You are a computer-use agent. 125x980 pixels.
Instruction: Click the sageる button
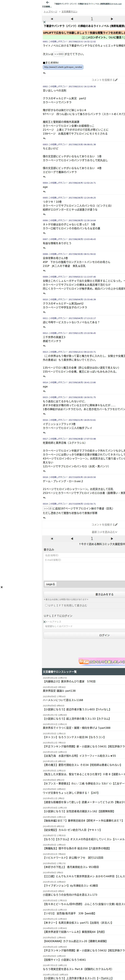[50, 584]
